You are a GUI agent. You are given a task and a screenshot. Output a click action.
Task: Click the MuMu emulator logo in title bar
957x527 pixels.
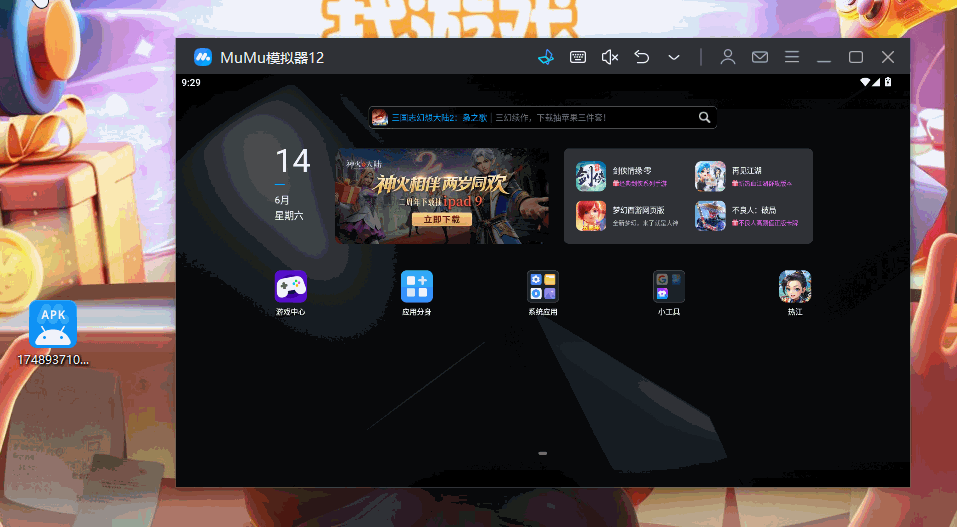point(203,57)
